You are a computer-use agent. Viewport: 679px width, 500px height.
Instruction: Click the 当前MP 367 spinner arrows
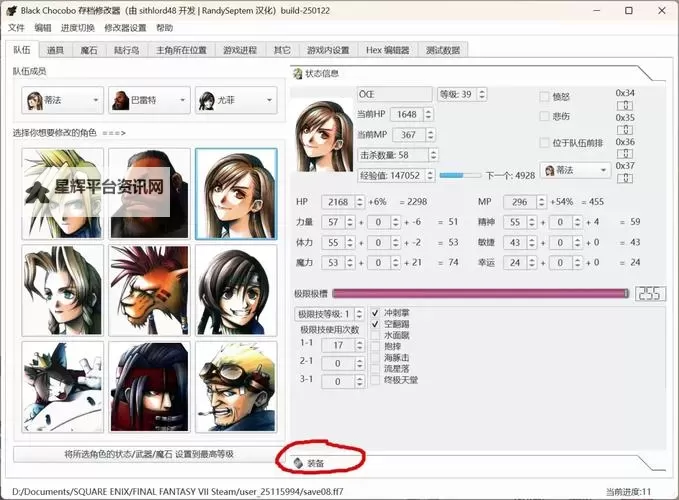point(430,135)
